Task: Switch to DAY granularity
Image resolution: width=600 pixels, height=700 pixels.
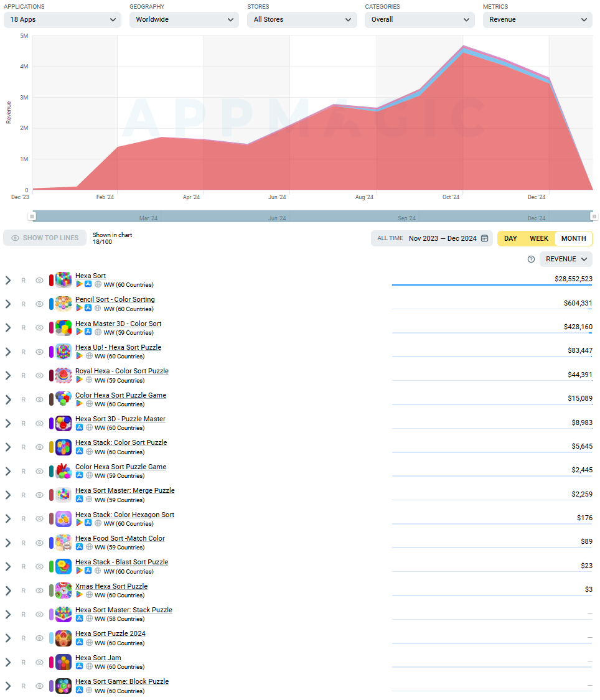Action: coord(510,238)
